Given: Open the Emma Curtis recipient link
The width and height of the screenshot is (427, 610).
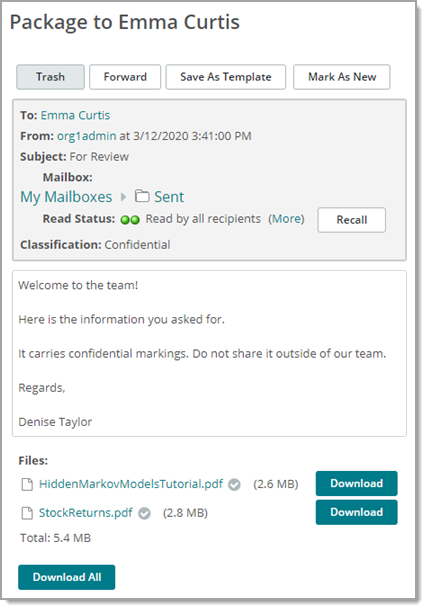Looking at the screenshot, I should click(75, 116).
